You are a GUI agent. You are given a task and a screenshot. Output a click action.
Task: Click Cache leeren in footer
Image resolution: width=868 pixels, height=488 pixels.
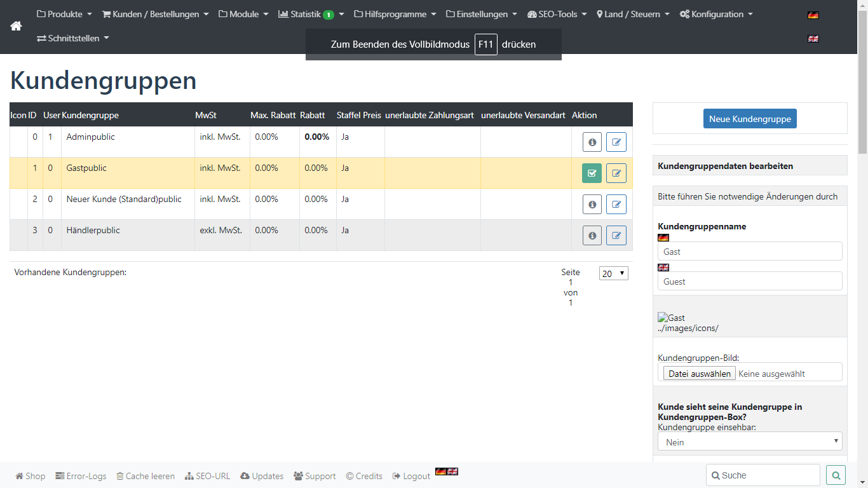click(x=146, y=476)
